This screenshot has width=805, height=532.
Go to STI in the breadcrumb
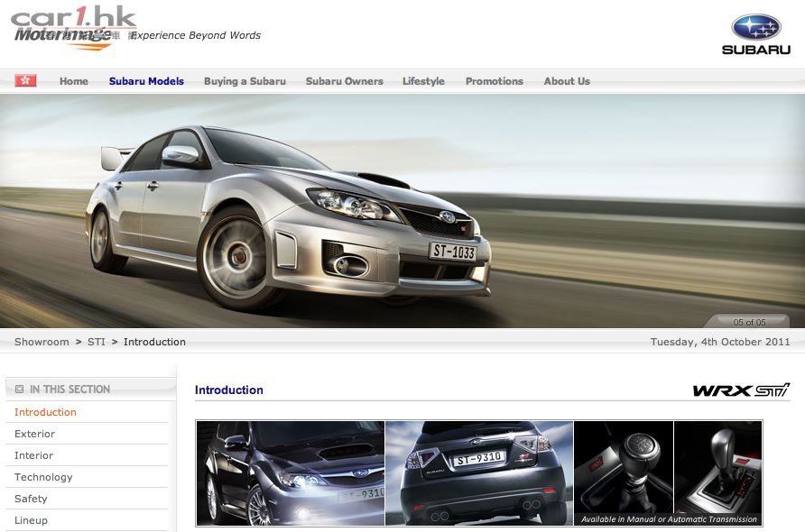(96, 342)
